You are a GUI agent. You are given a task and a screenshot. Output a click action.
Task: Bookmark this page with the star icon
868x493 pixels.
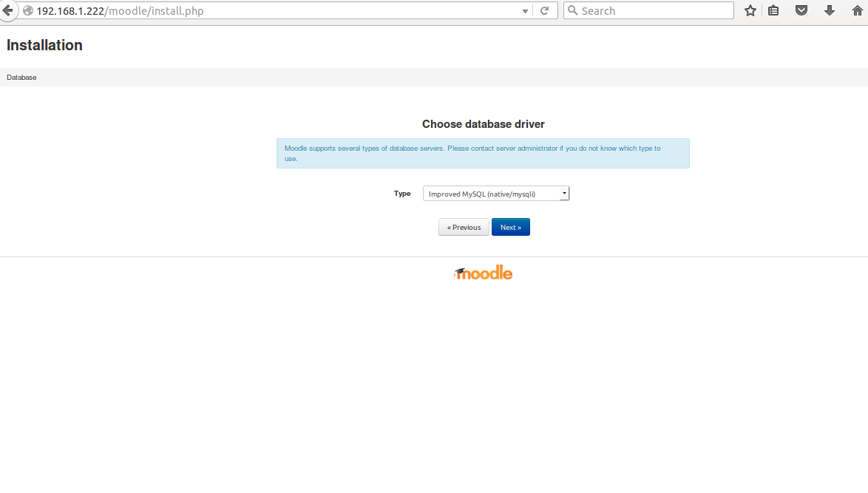pos(750,10)
